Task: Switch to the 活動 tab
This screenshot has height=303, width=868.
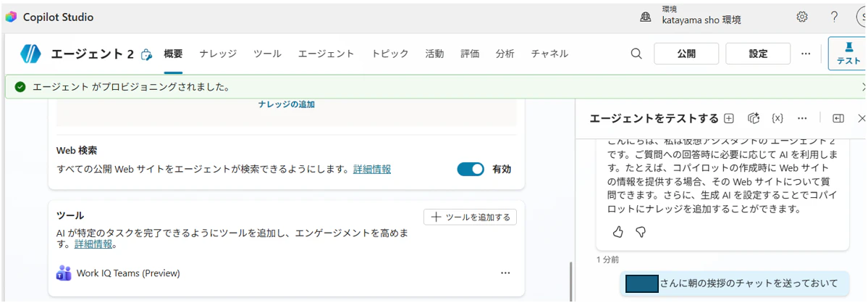Action: coord(434,54)
